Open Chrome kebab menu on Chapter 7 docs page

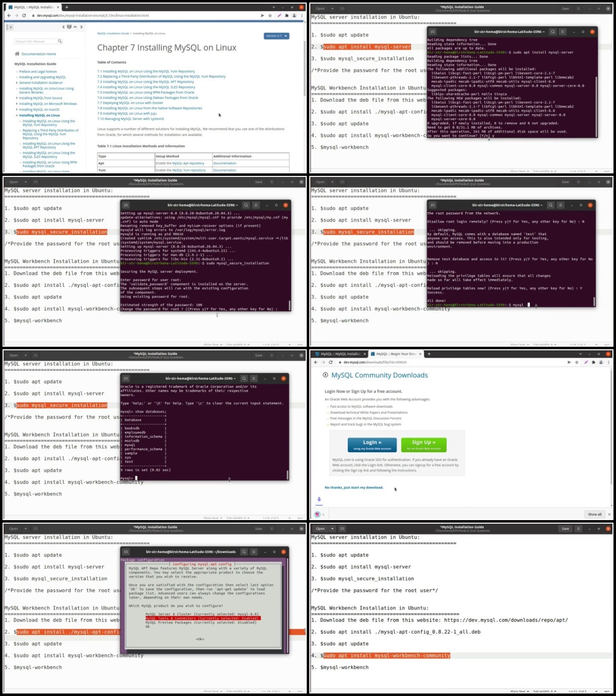click(x=302, y=16)
